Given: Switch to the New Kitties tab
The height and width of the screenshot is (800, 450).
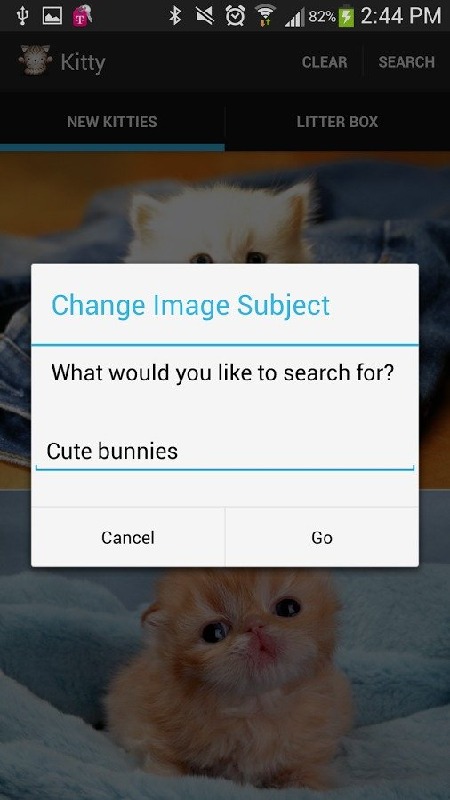Looking at the screenshot, I should (x=112, y=121).
